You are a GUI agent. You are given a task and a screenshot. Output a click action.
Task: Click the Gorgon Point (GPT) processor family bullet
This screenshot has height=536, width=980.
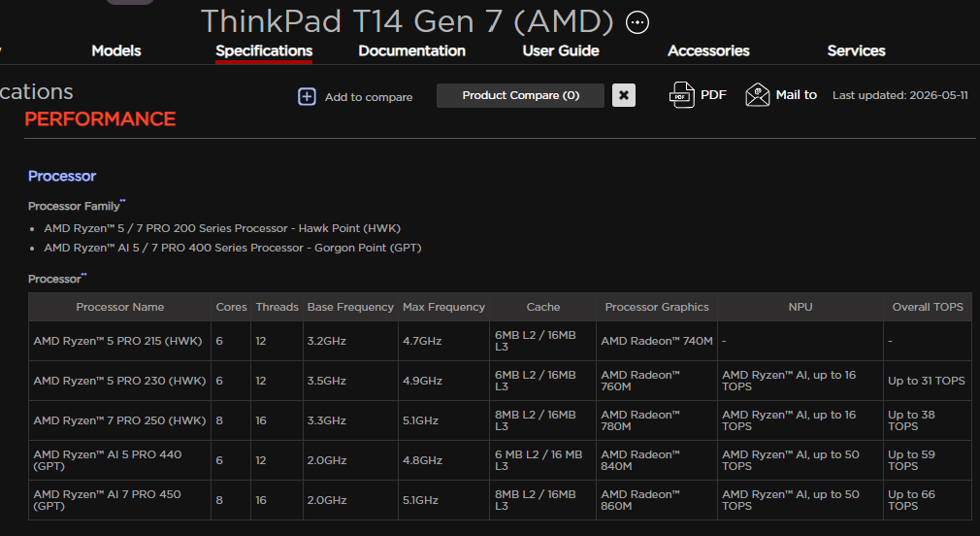233,248
